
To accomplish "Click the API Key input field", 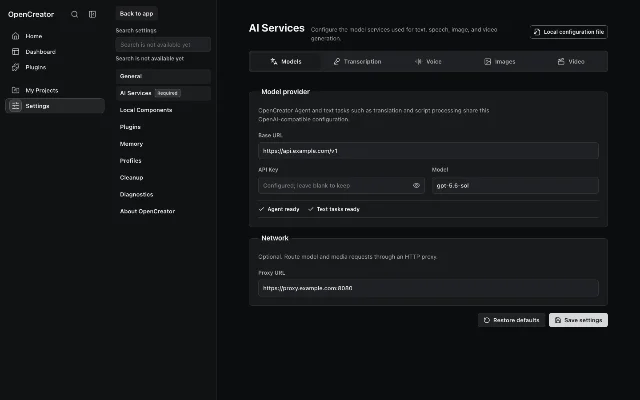I will (341, 185).
